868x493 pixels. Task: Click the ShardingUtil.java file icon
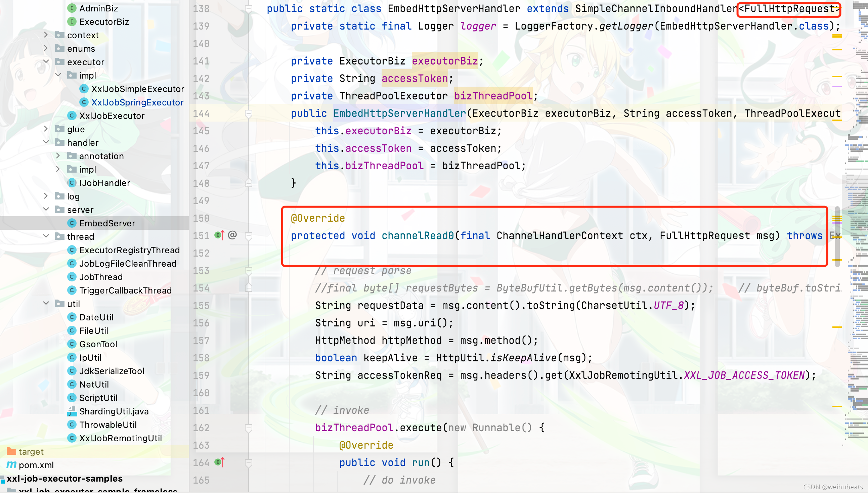(72, 411)
